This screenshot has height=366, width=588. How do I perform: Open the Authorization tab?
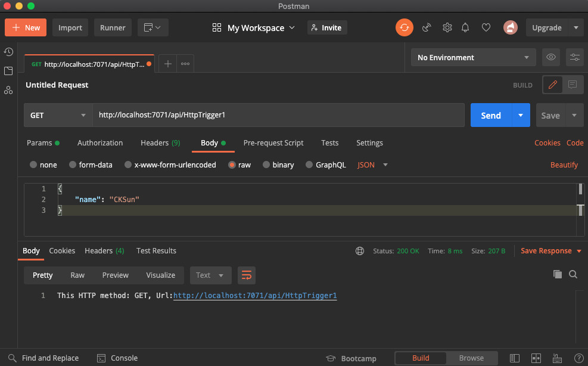pos(100,143)
